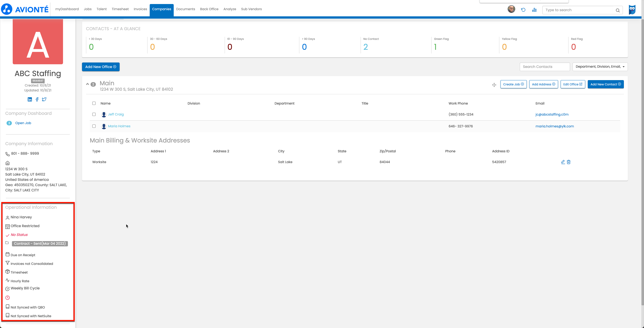Screen dimensions: 644x328
Task: Click the book icon by Not Synced with NetSuite
Action: tap(8, 315)
